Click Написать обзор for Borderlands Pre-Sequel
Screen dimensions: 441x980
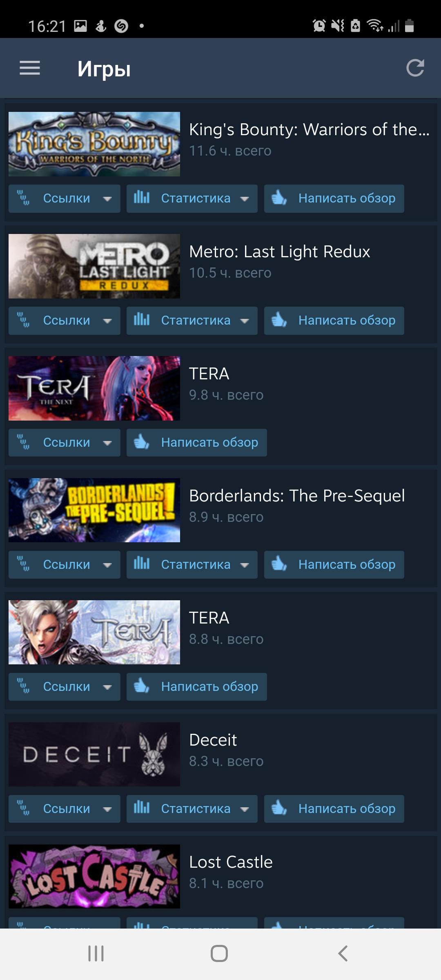point(334,565)
